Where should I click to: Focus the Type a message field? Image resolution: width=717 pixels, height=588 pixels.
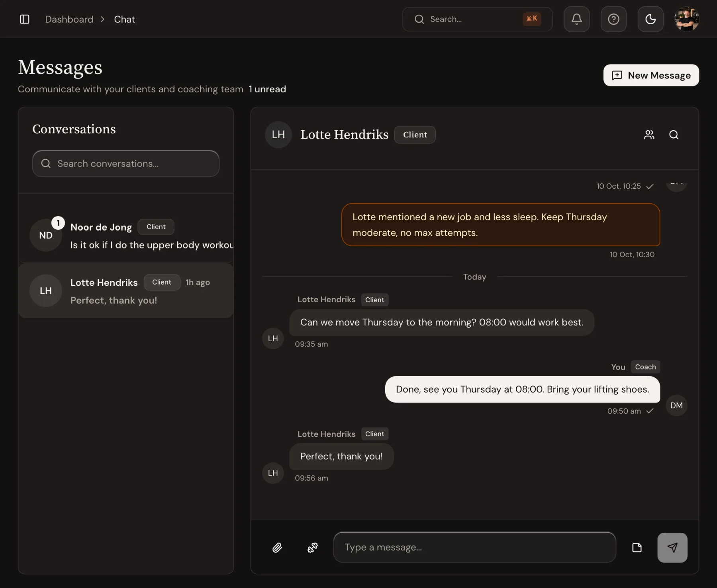[x=474, y=547]
